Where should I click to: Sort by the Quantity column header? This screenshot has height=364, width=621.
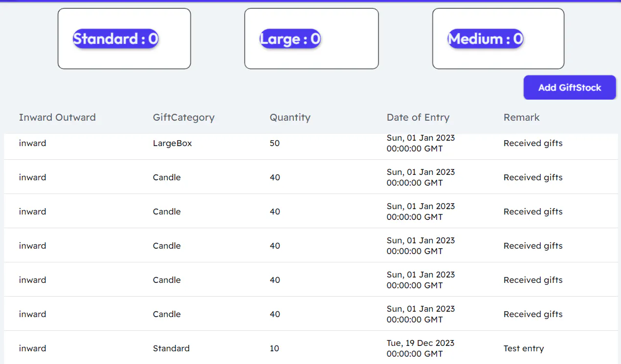point(290,117)
